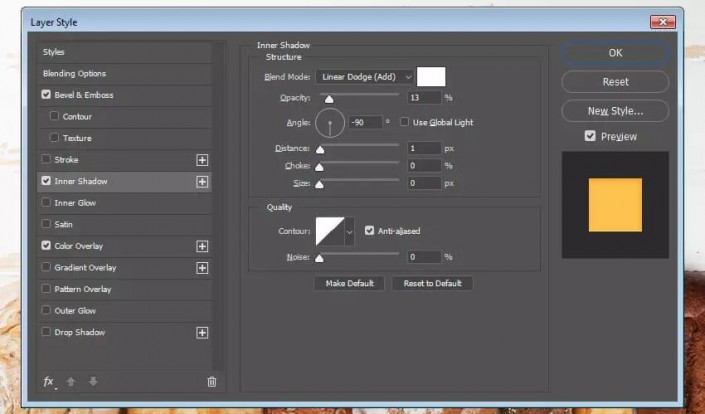Screen dimensions: 705x414
Task: Open the Contour picker dropdown arrow
Action: [x=349, y=231]
